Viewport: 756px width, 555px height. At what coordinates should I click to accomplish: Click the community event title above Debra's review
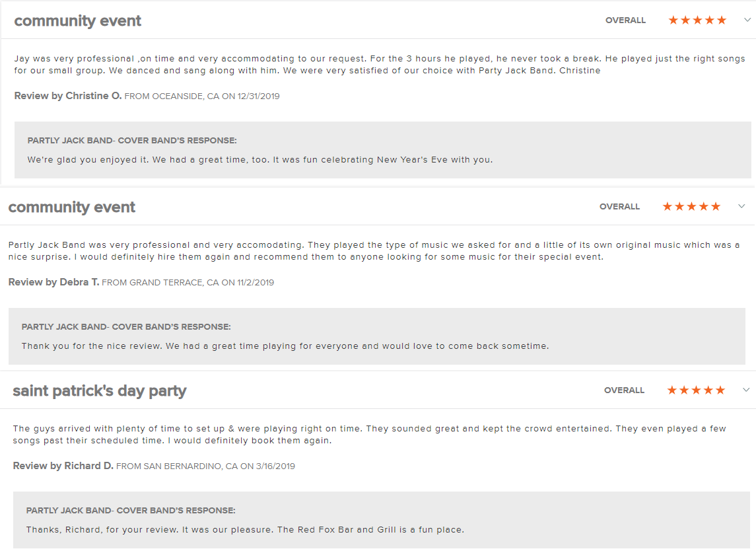click(x=72, y=207)
